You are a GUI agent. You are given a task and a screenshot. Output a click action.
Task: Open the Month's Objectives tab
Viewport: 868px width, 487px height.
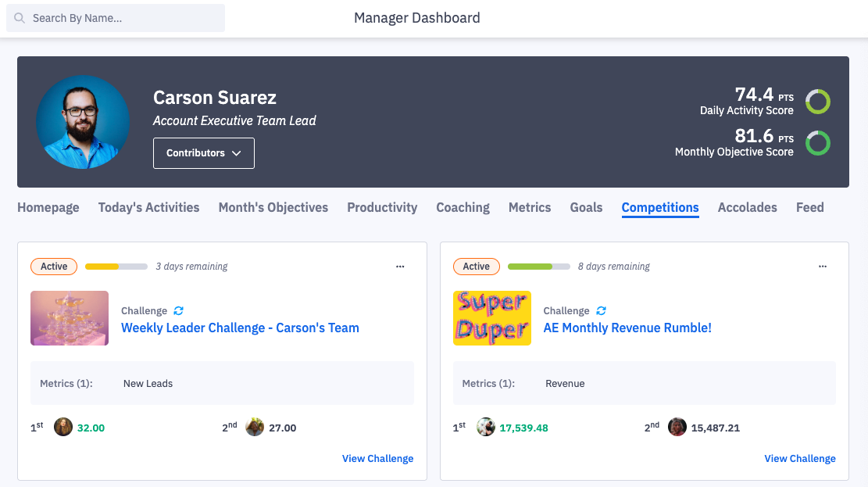[273, 207]
